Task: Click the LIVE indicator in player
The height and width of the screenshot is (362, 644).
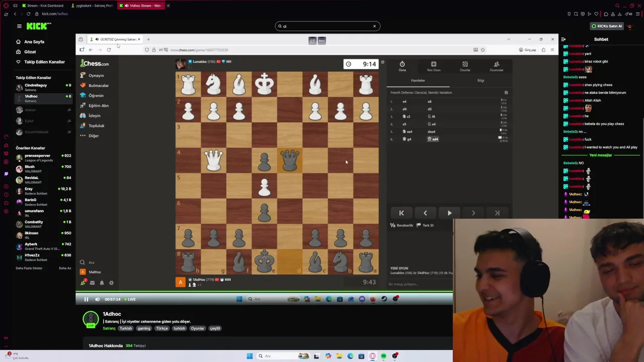Action: (130, 299)
